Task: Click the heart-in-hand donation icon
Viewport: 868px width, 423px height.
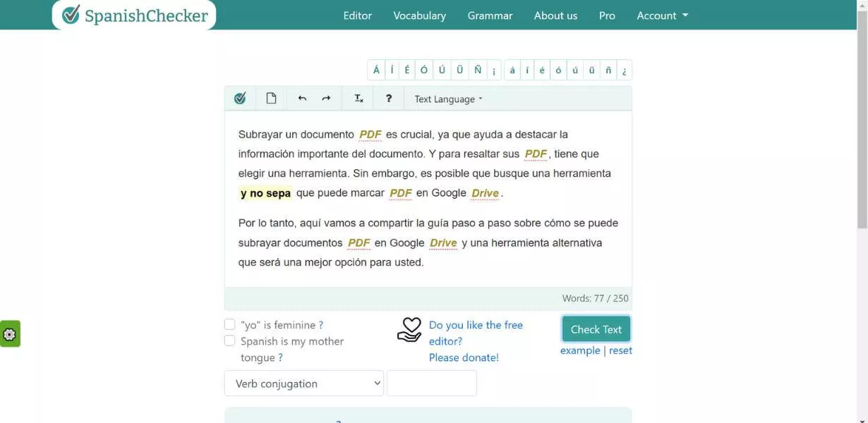Action: point(410,329)
